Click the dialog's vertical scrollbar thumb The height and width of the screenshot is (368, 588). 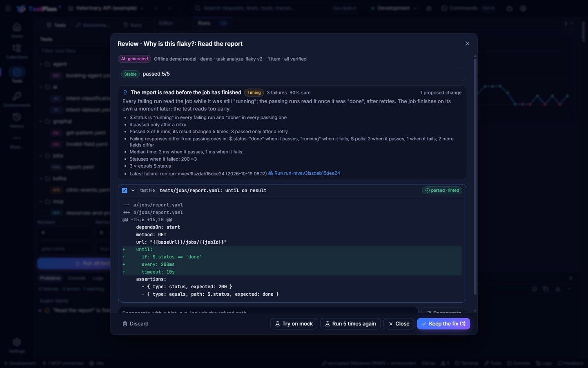coord(475,177)
